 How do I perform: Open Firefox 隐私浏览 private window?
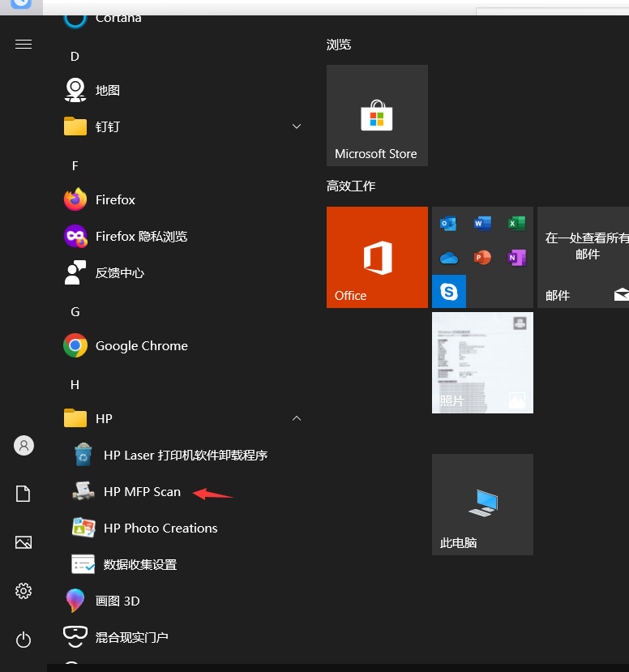[182, 236]
